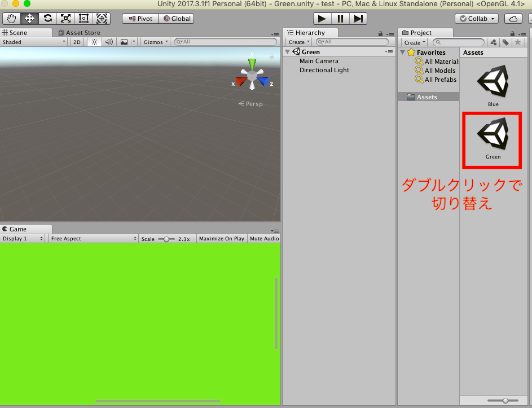Open the Collab dropdown

(477, 19)
